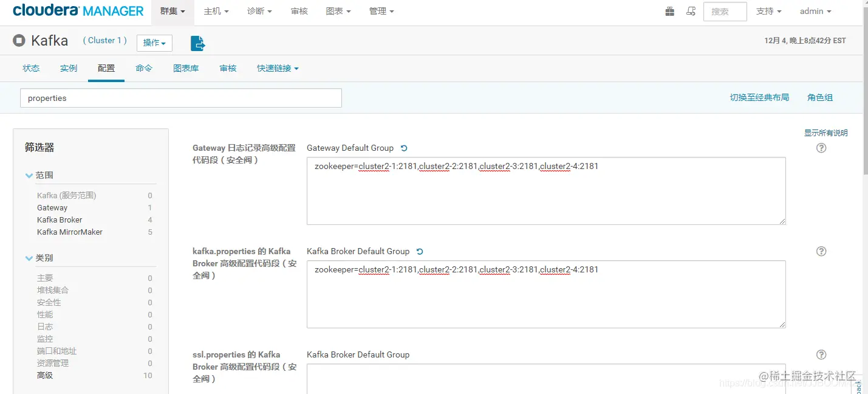Show help for Gateway logging snippet

pyautogui.click(x=821, y=148)
